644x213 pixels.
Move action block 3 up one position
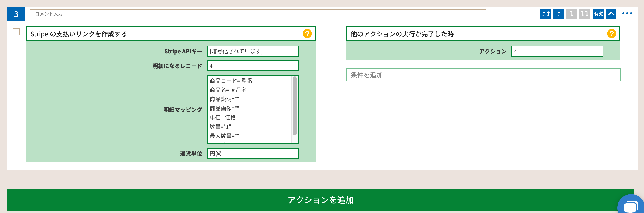[x=559, y=14]
